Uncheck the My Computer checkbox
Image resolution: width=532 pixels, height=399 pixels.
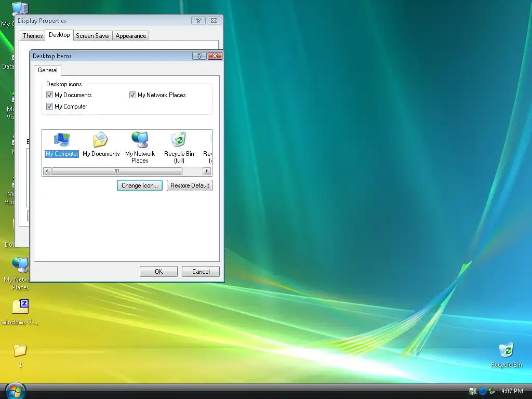pos(49,106)
